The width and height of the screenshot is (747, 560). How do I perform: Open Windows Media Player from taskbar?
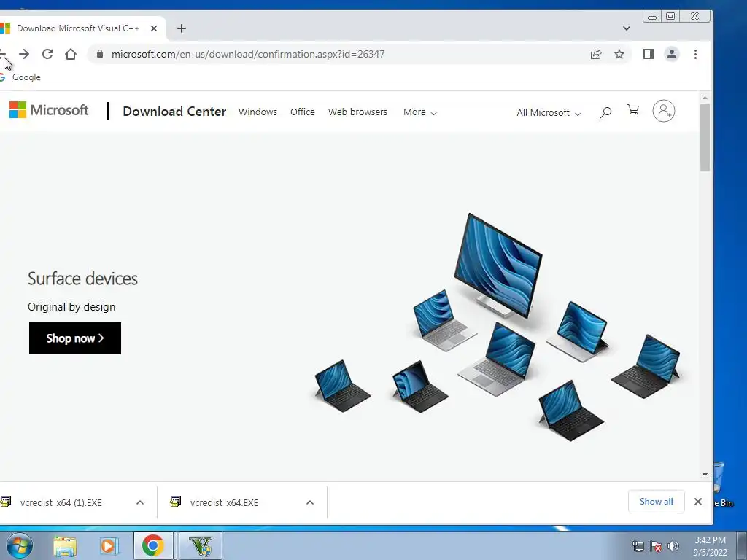(x=109, y=545)
